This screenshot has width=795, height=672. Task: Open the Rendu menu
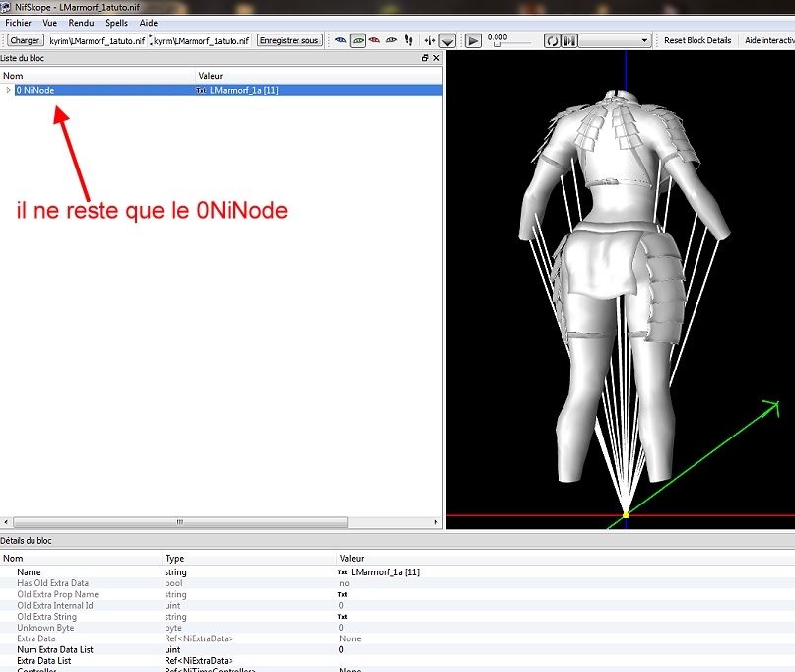click(81, 23)
